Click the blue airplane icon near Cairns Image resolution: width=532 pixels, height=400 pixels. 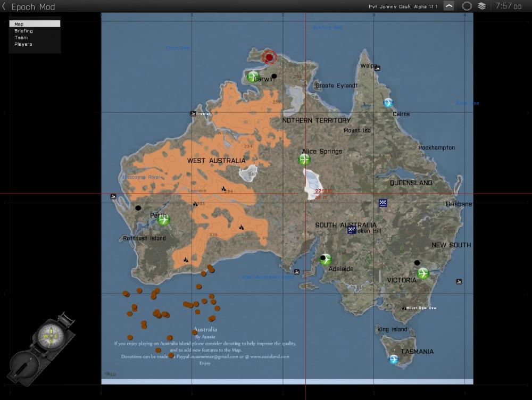pyautogui.click(x=388, y=103)
